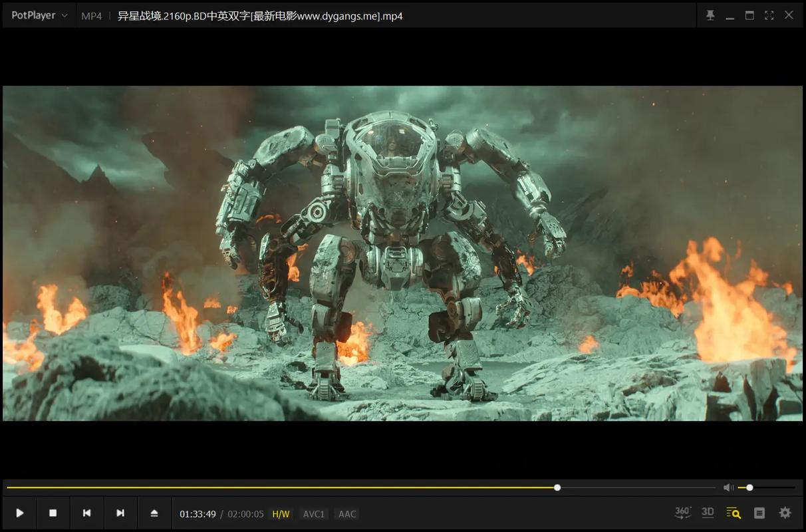Click the unplayed part of the seek bar
This screenshot has width=806, height=532.
(x=638, y=487)
